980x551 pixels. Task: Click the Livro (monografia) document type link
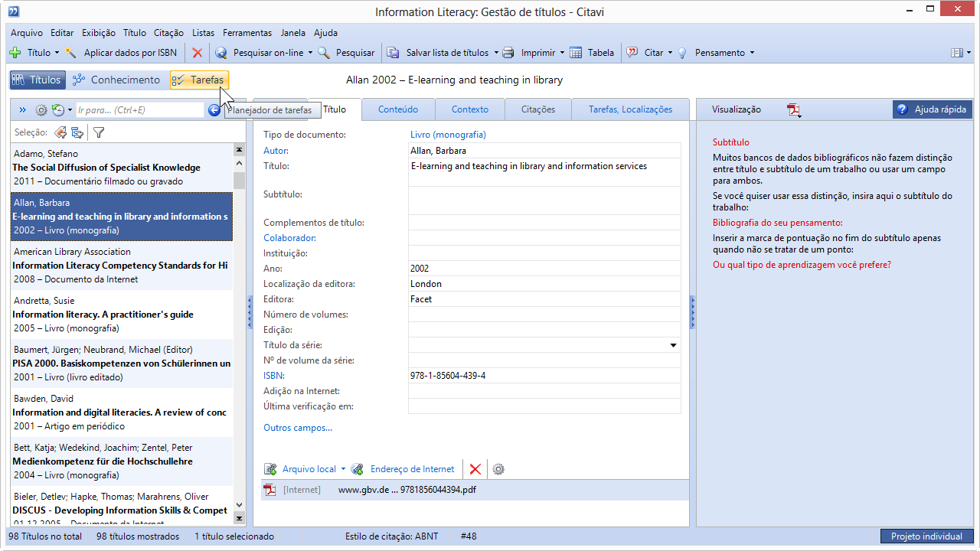click(448, 135)
